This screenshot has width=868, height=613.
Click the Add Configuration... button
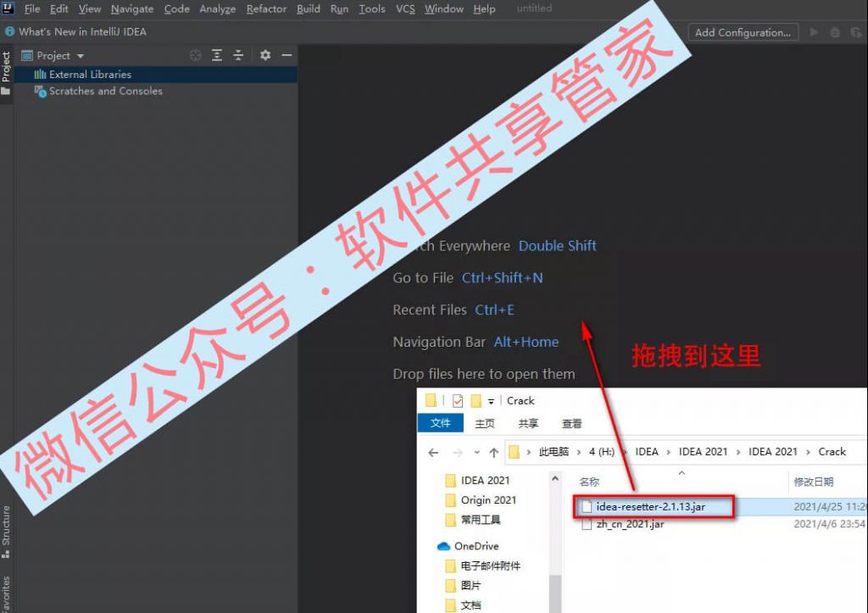pyautogui.click(x=743, y=32)
